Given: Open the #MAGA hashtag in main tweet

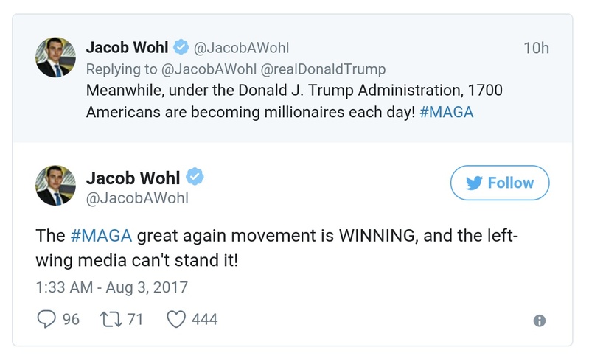Looking at the screenshot, I should click(x=101, y=236).
